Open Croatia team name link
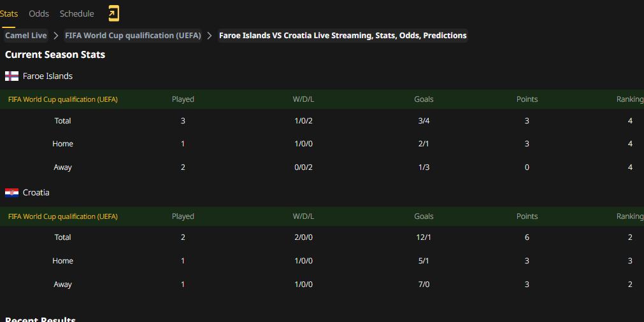Image resolution: width=644 pixels, height=322 pixels. point(36,193)
